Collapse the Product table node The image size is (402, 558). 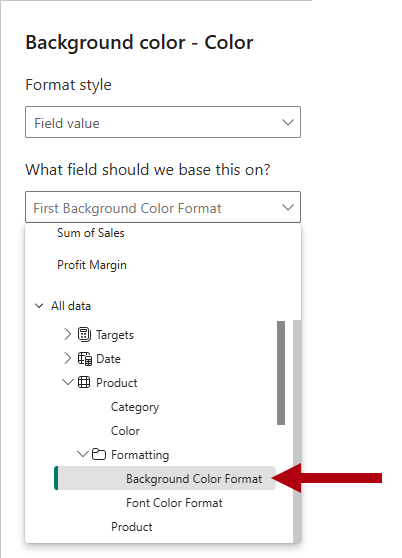tap(68, 383)
